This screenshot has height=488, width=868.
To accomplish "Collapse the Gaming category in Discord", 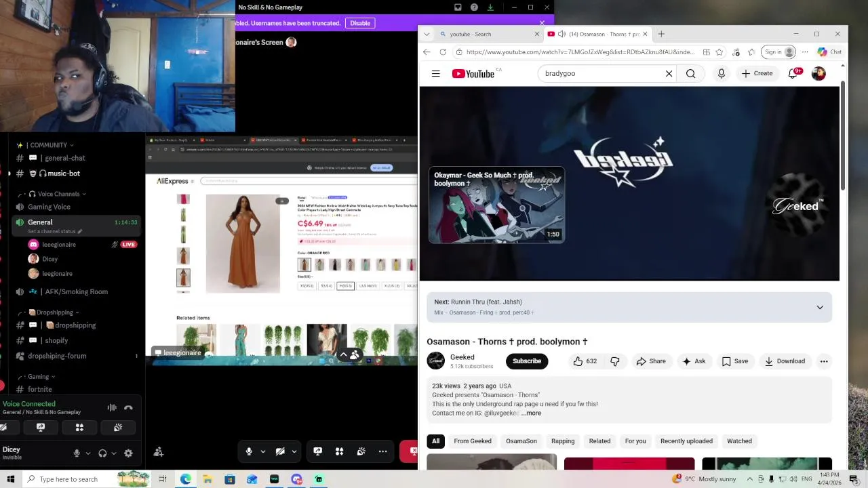I will coord(42,377).
